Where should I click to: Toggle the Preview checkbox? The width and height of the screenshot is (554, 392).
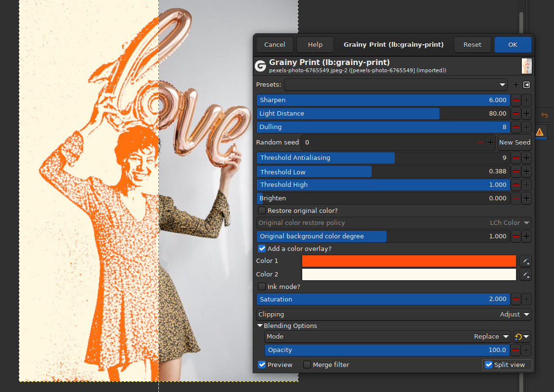coord(262,365)
